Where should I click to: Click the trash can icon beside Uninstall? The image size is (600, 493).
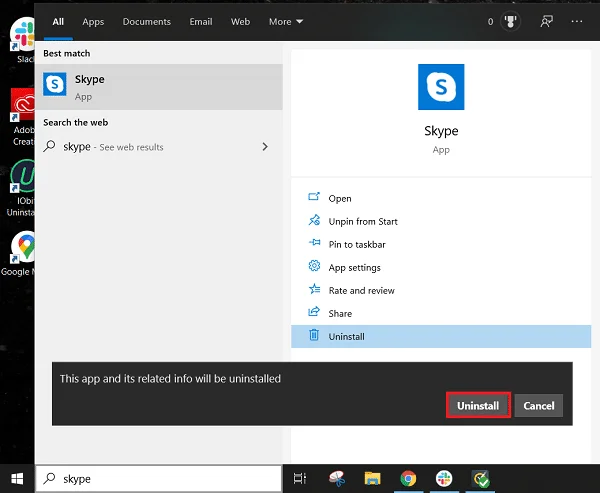point(314,335)
